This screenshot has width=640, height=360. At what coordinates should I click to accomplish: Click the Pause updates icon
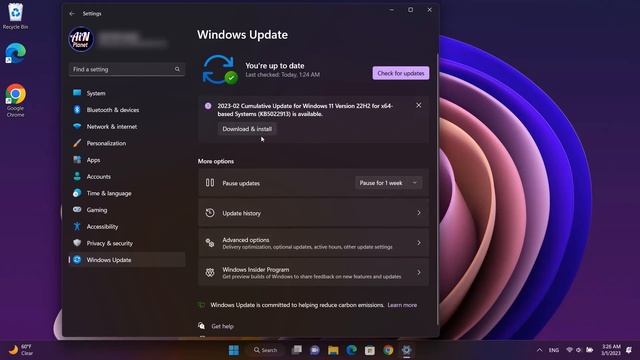click(x=210, y=182)
